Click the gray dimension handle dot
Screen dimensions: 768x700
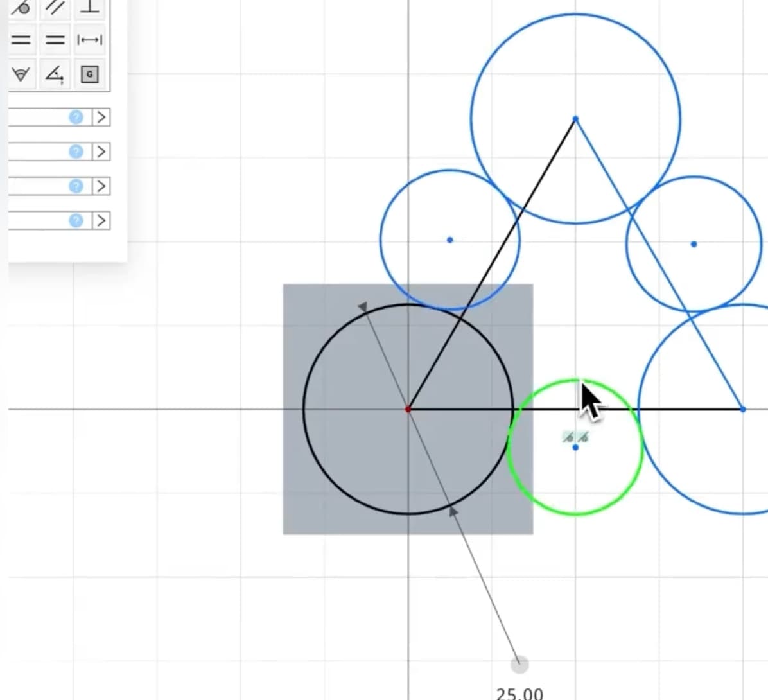tap(519, 665)
